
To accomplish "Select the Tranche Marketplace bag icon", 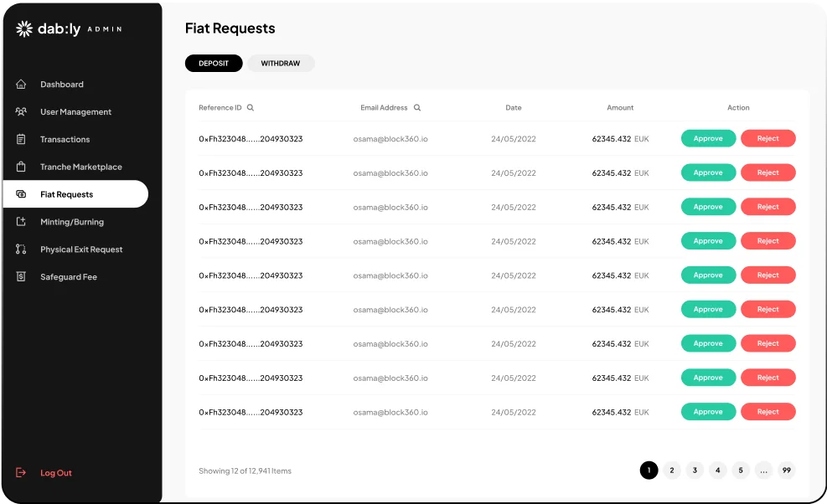I will [x=21, y=167].
